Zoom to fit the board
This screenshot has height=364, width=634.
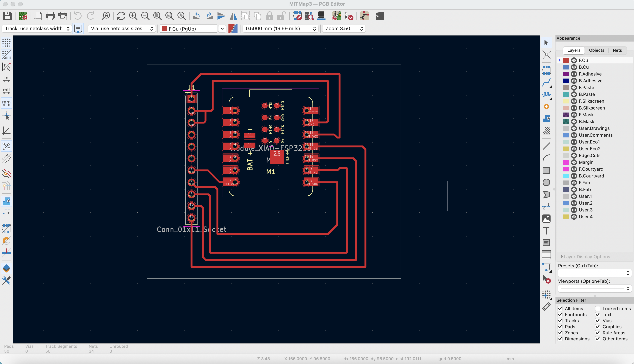157,16
